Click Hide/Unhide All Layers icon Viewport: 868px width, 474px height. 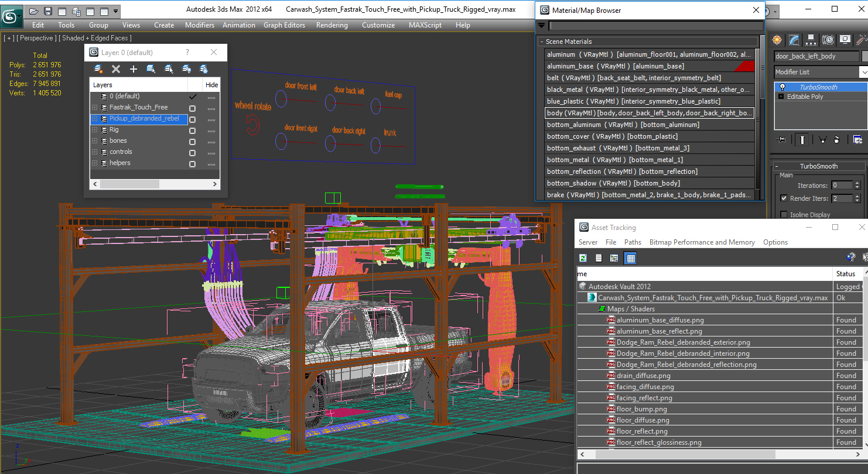click(x=186, y=69)
